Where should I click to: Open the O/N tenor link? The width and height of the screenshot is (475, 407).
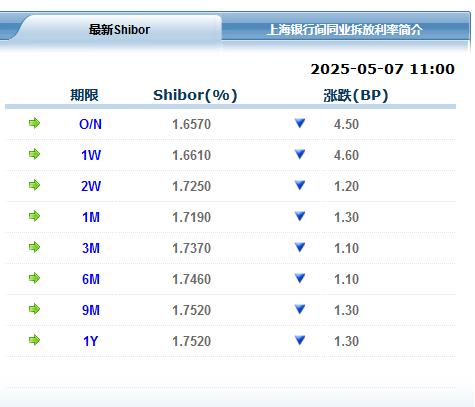(x=90, y=124)
